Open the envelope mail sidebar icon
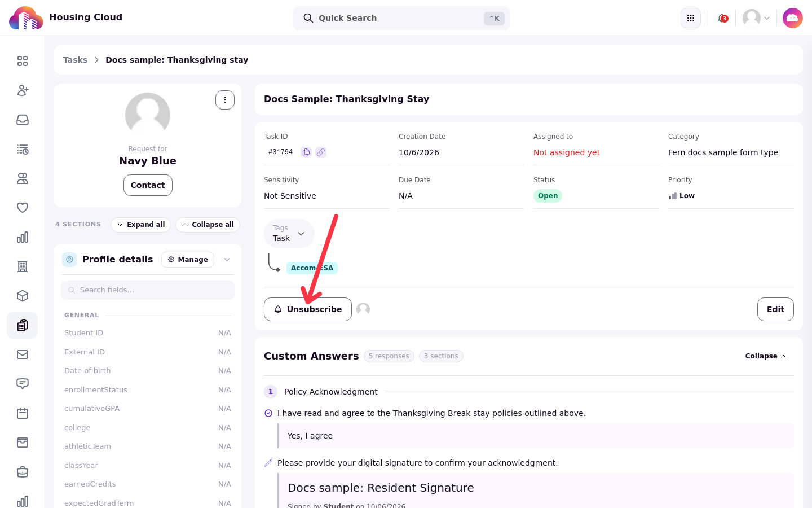The image size is (812, 508). [23, 354]
